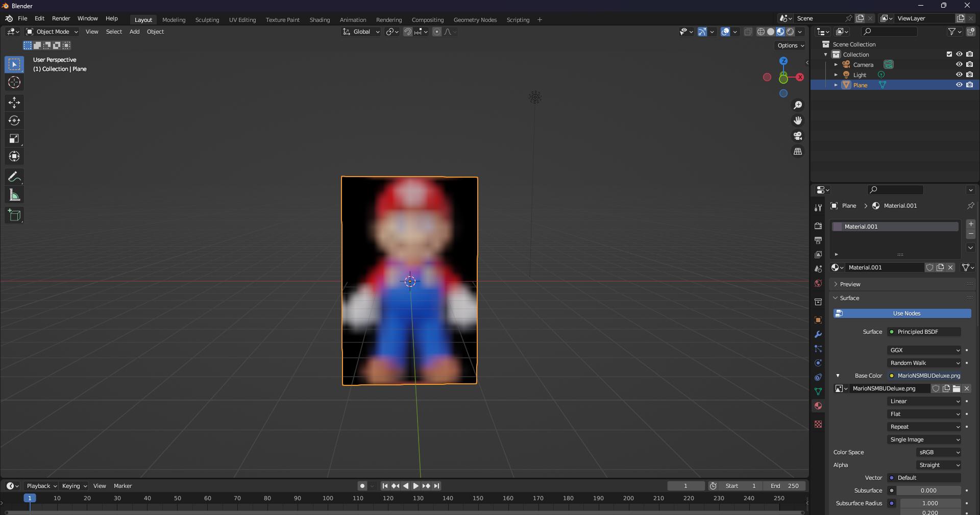Screen dimensions: 980x515
Task: Open Random Walk subsurface method dropdown
Action: point(924,363)
